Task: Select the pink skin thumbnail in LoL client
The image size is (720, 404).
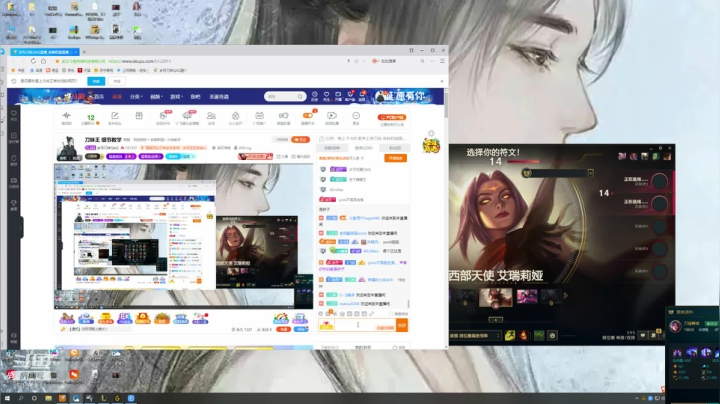Action: [527, 297]
